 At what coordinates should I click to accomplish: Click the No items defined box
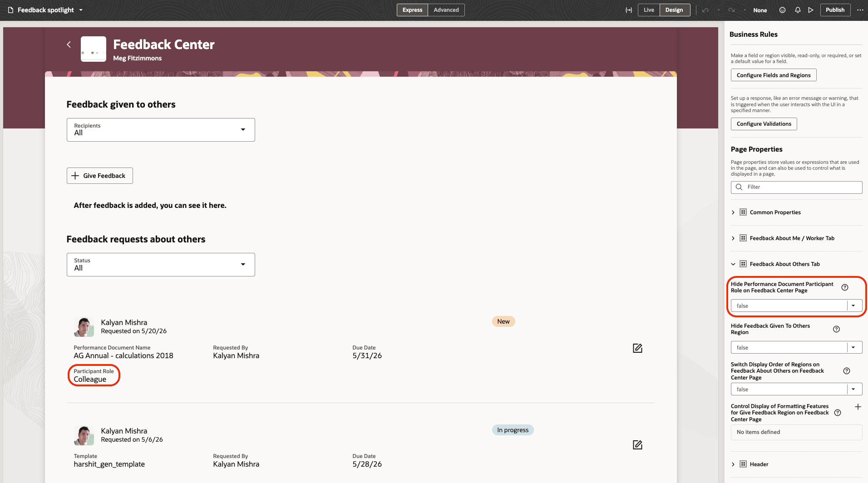pos(796,432)
